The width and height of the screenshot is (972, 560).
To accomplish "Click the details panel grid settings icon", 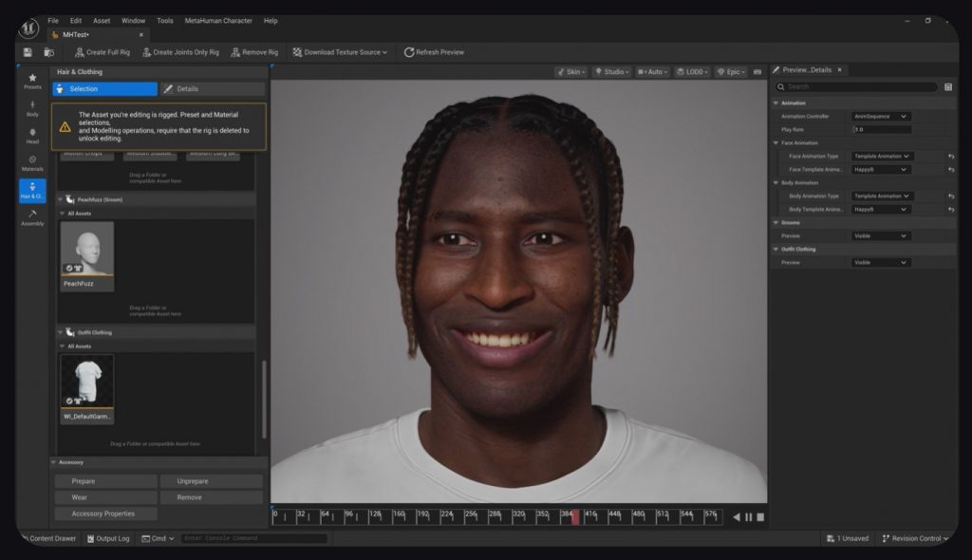I will 947,87.
